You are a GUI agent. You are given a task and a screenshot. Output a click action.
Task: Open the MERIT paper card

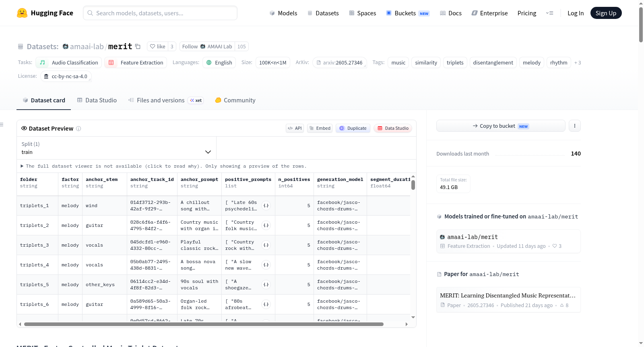click(508, 300)
